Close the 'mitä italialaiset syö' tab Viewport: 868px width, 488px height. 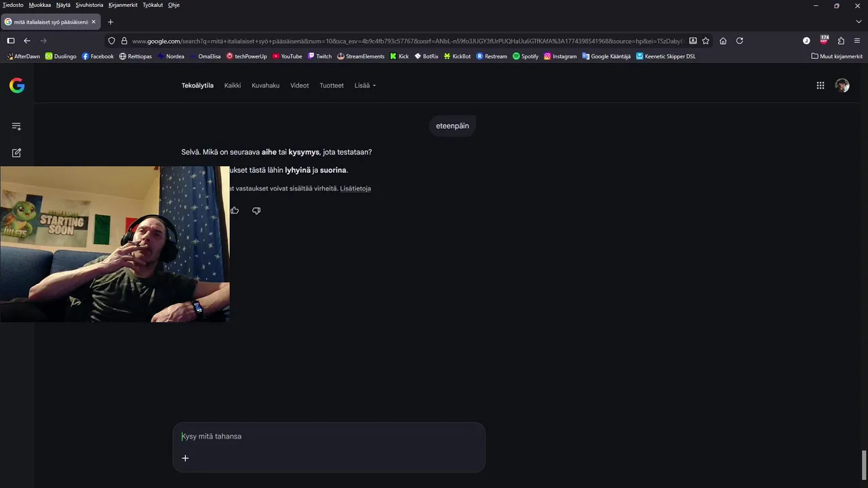94,22
